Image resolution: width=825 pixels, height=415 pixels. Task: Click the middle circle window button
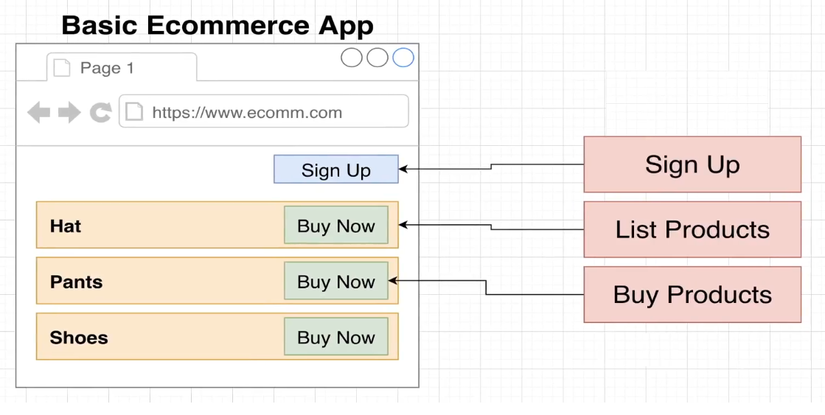pos(377,58)
